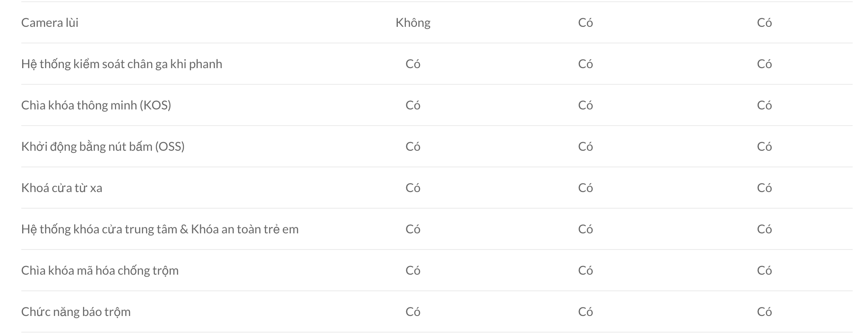Click last-column 'Có' in KOS row

point(764,105)
